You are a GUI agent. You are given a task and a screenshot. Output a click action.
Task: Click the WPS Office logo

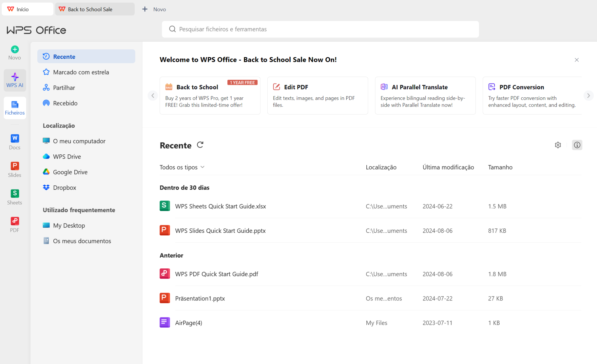pyautogui.click(x=36, y=30)
